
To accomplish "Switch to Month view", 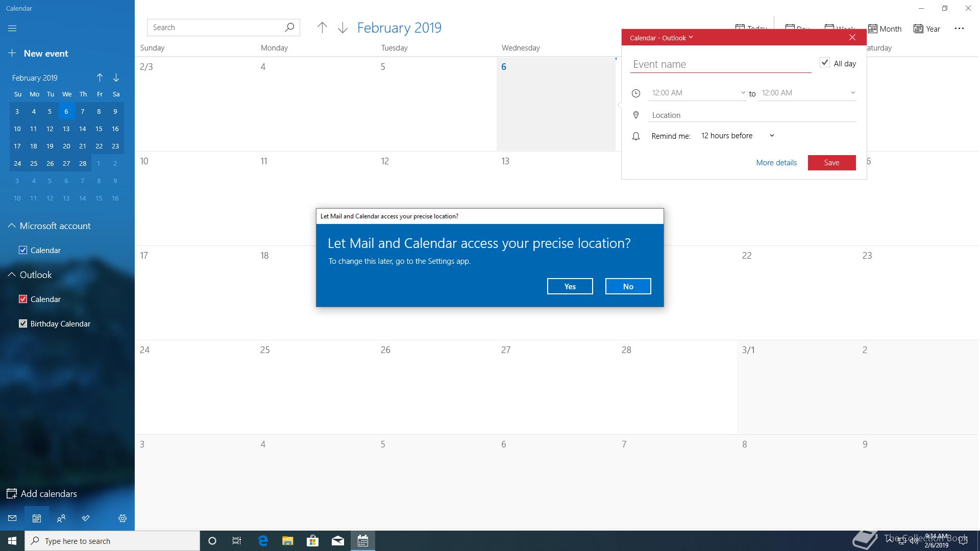I will 885,29.
